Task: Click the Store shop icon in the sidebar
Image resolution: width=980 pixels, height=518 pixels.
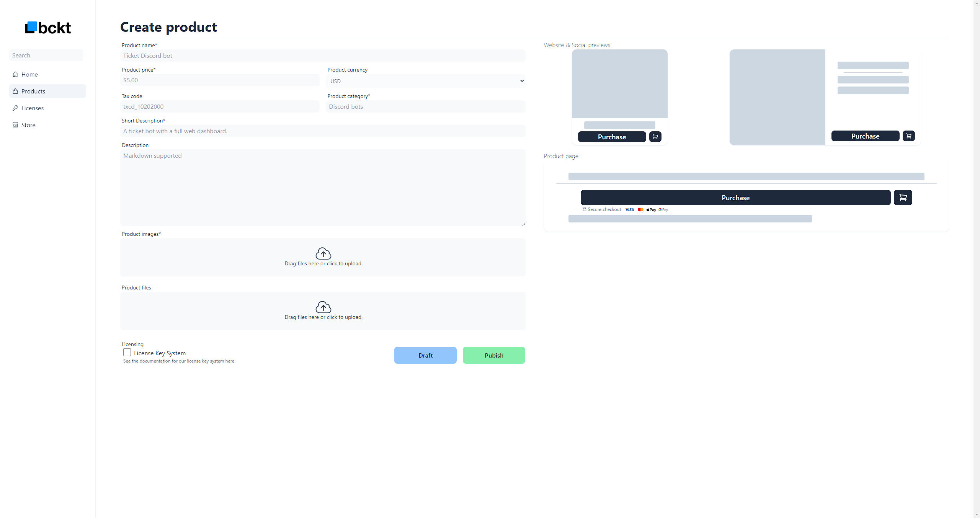Action: coord(15,125)
